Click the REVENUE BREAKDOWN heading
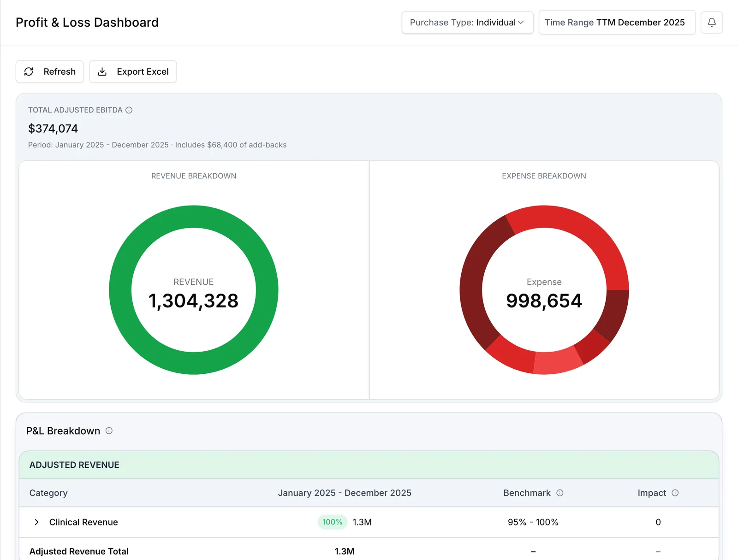The height and width of the screenshot is (560, 738). point(194,176)
